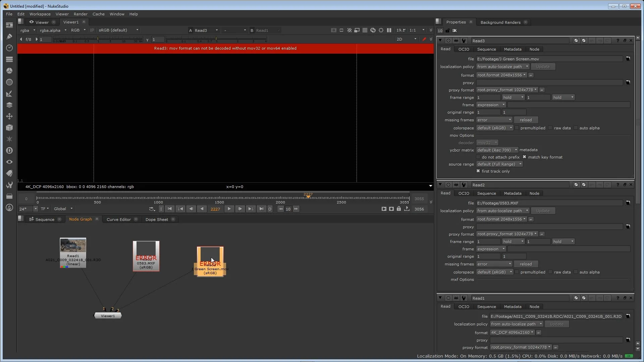Click the transform/move tool icon
644x362 pixels.
(9, 116)
